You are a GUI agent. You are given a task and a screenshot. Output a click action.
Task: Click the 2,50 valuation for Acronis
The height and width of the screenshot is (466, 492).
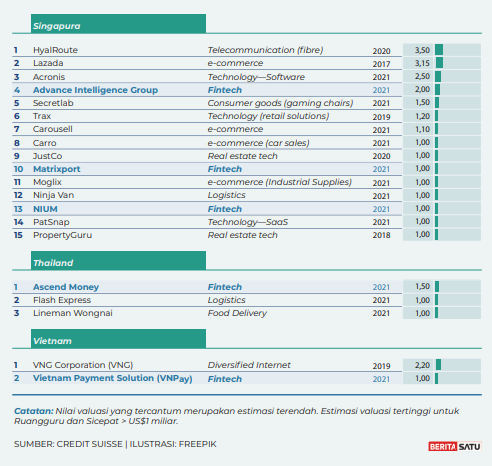tap(422, 76)
